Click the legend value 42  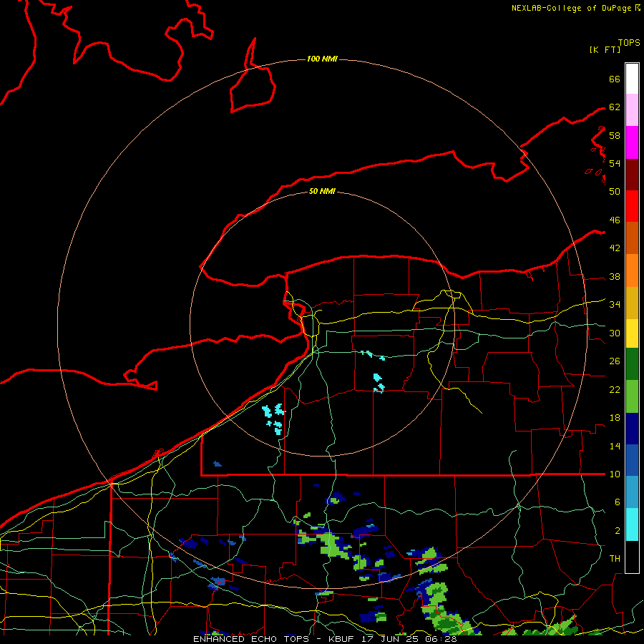tap(615, 248)
